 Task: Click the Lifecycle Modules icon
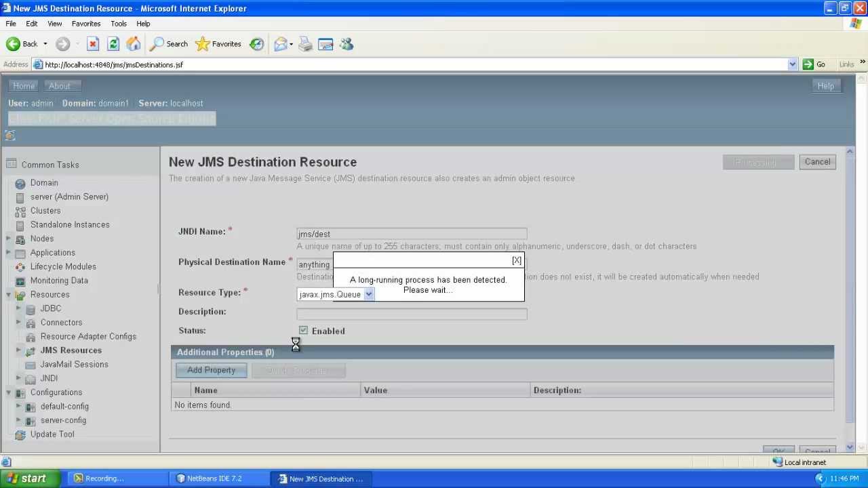[x=20, y=267]
